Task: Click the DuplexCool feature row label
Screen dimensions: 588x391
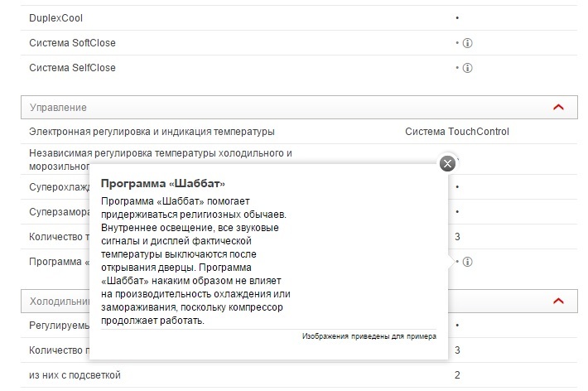Action: (55, 17)
